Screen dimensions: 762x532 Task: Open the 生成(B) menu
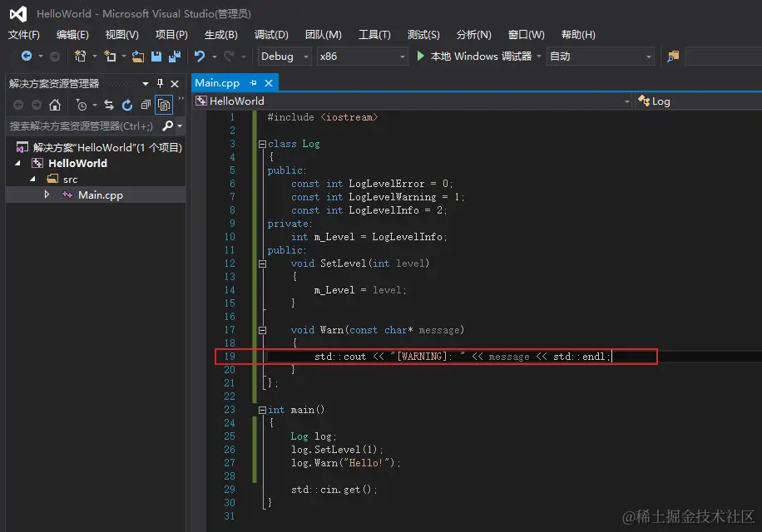221,34
